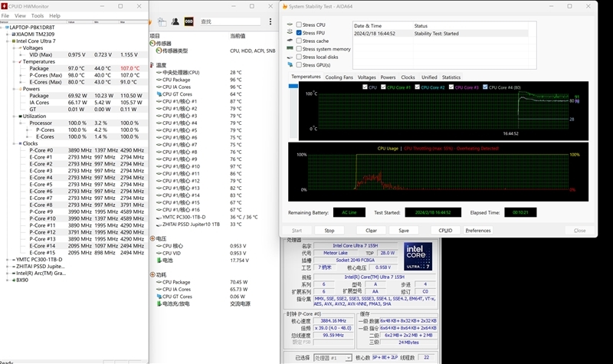This screenshot has height=364, width=613.
Task: Enable the Stress system memory checkbox
Action: (x=299, y=49)
